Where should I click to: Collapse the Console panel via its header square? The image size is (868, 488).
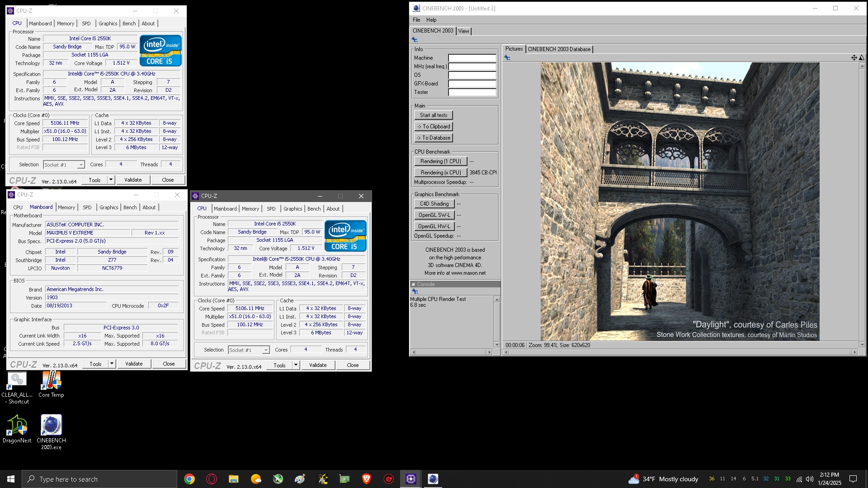point(413,284)
